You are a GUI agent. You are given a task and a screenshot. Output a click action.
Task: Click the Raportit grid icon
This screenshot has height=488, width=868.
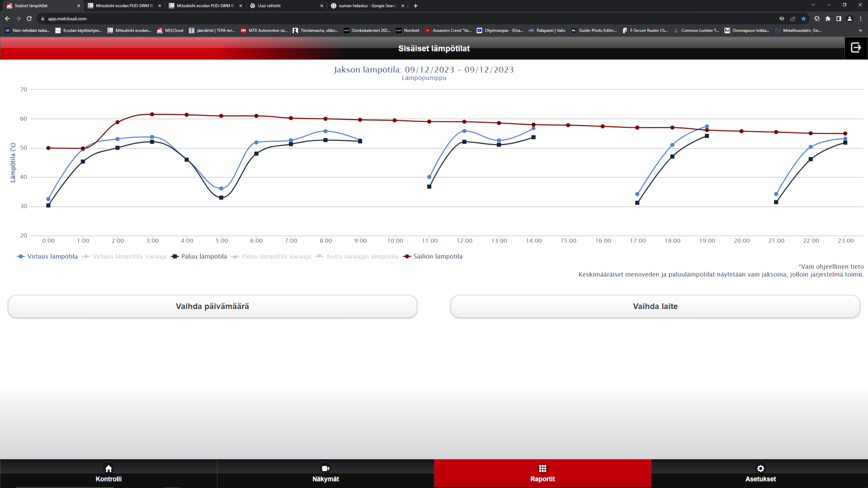(542, 469)
